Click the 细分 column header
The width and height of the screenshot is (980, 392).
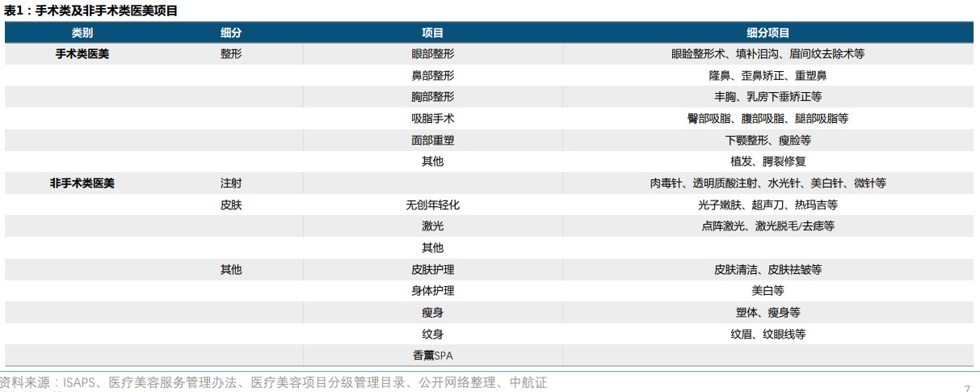(231, 33)
